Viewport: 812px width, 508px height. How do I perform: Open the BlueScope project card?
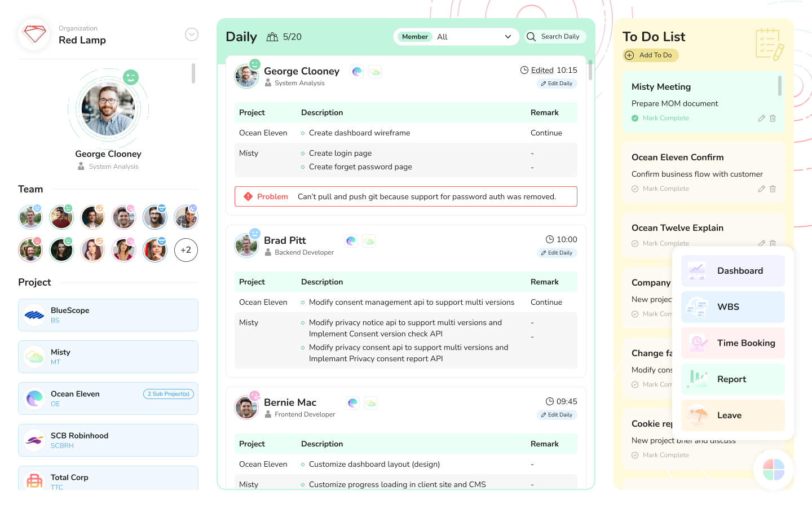108,315
